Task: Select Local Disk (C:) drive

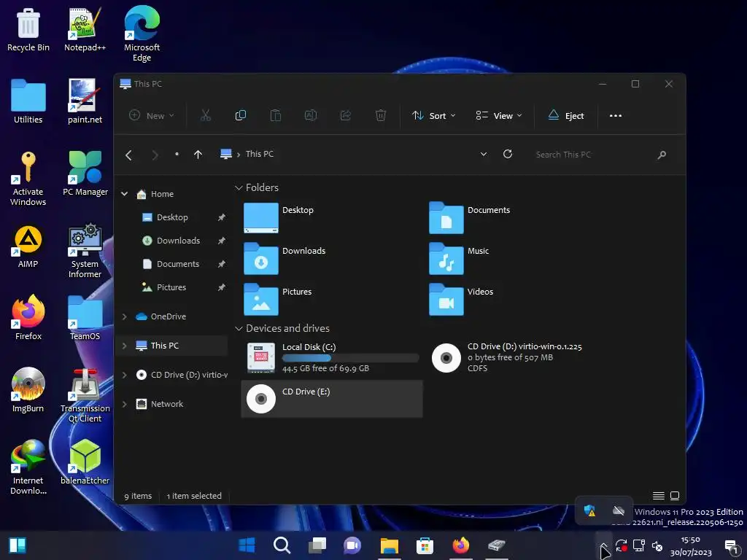Action: pyautogui.click(x=332, y=357)
